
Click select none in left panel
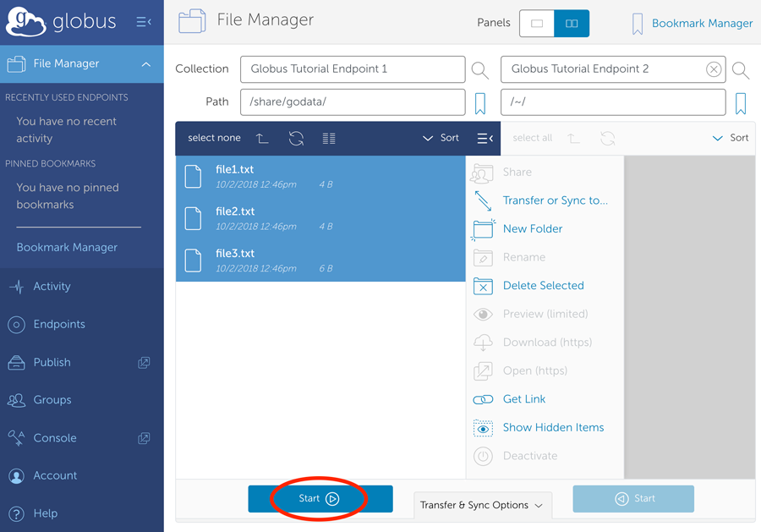pos(214,138)
